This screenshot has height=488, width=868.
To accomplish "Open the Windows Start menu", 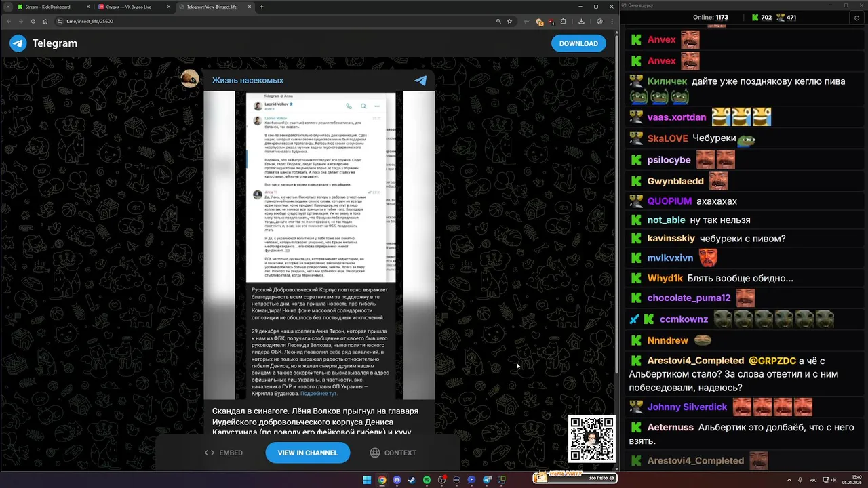I will pos(367,480).
